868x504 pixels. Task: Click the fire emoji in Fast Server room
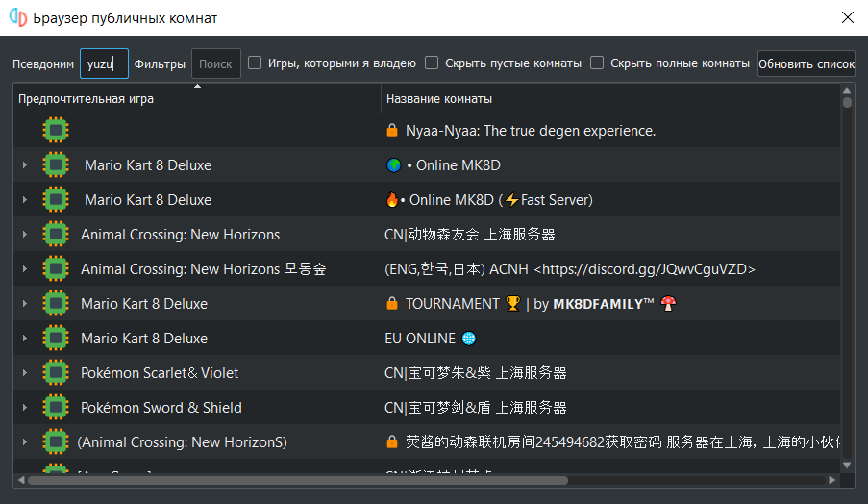392,199
